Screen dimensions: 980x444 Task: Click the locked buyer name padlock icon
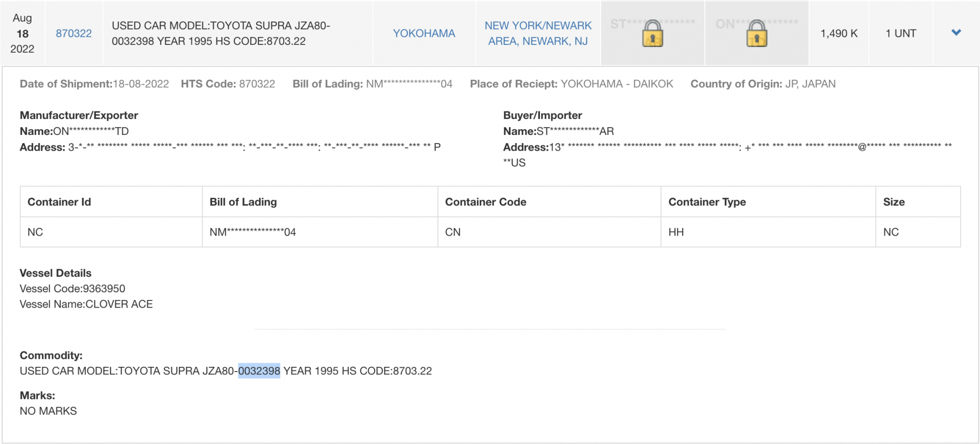652,34
